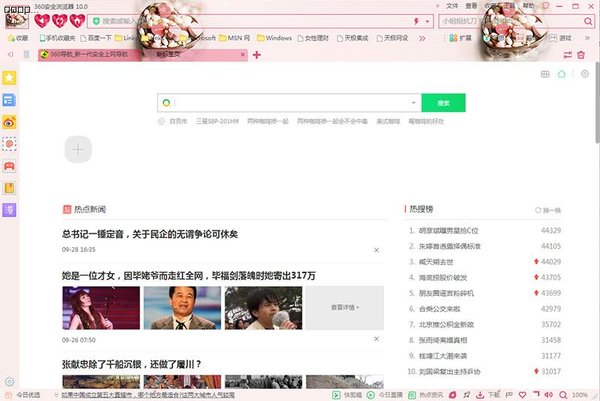Viewport: 600px width, 401px height.
Task: Dismiss the news item dated 09-28 16:35
Action: [376, 250]
